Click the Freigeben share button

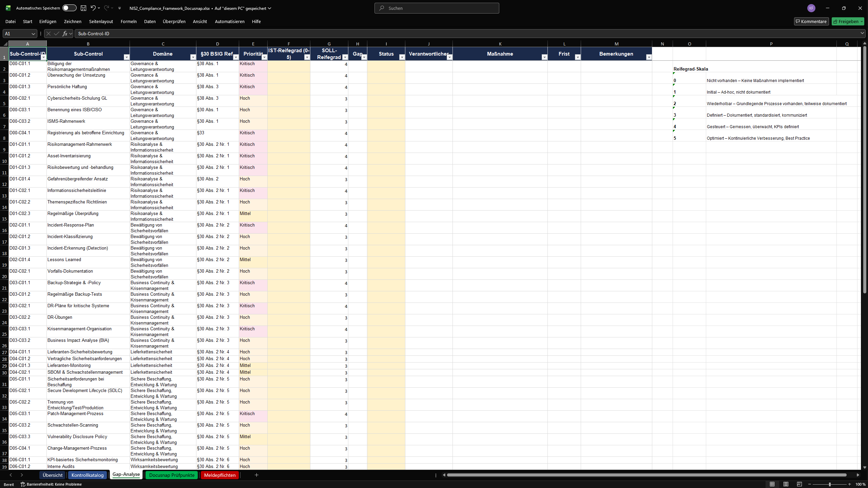click(847, 21)
